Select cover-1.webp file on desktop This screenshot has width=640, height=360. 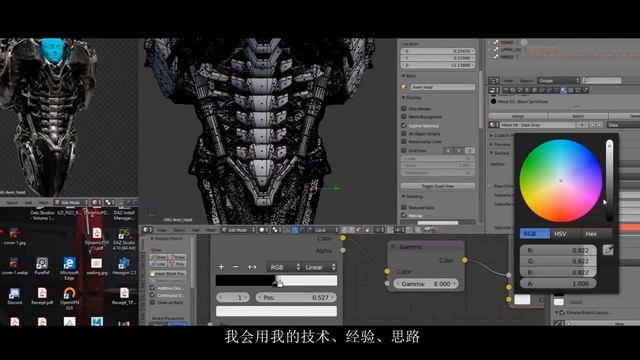coord(15,266)
